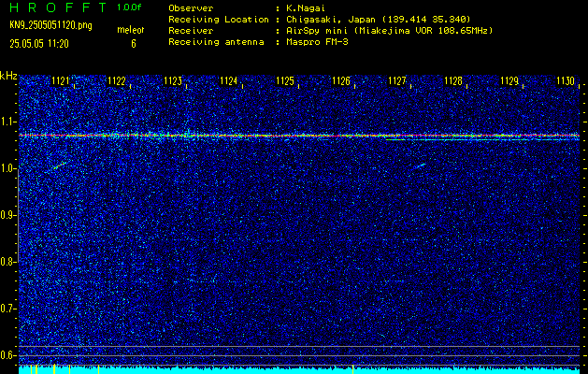
Task: Click the file name KN9_2505051120.png
Action: point(51,25)
